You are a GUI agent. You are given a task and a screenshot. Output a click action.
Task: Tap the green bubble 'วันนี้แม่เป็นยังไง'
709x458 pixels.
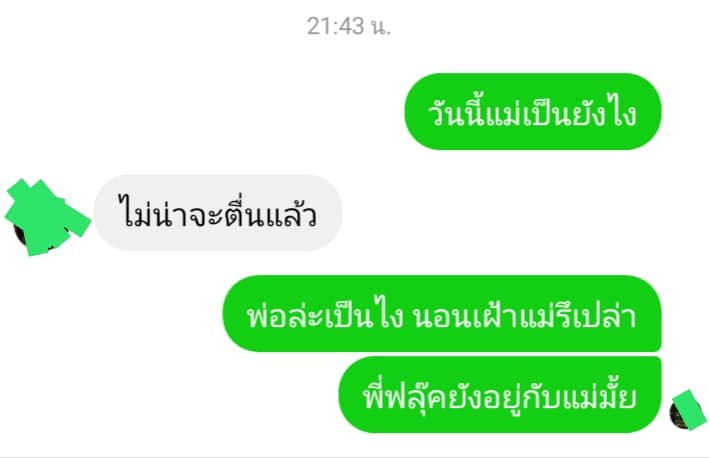pyautogui.click(x=533, y=111)
